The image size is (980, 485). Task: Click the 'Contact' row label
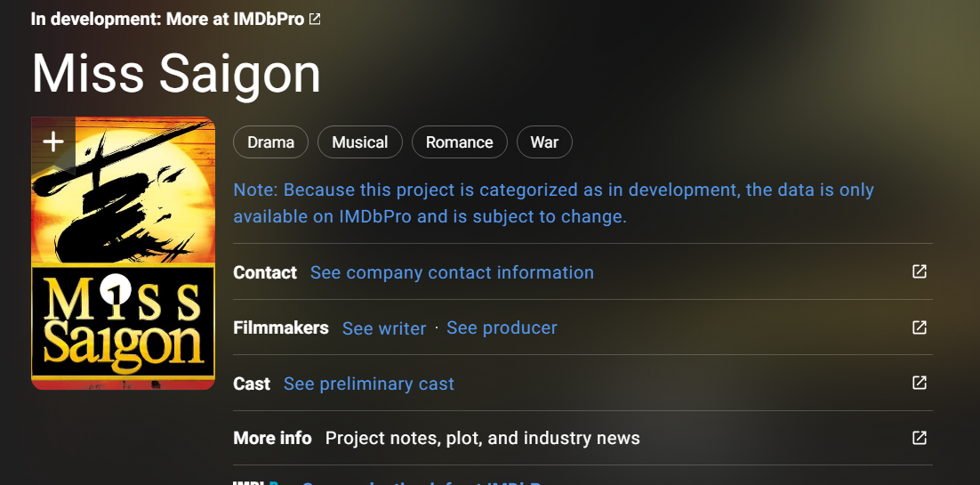(265, 273)
